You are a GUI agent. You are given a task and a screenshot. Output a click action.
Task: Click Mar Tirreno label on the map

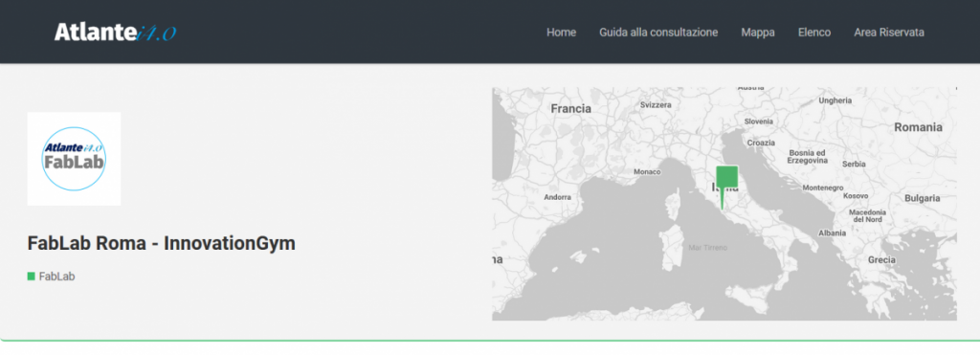pos(707,248)
